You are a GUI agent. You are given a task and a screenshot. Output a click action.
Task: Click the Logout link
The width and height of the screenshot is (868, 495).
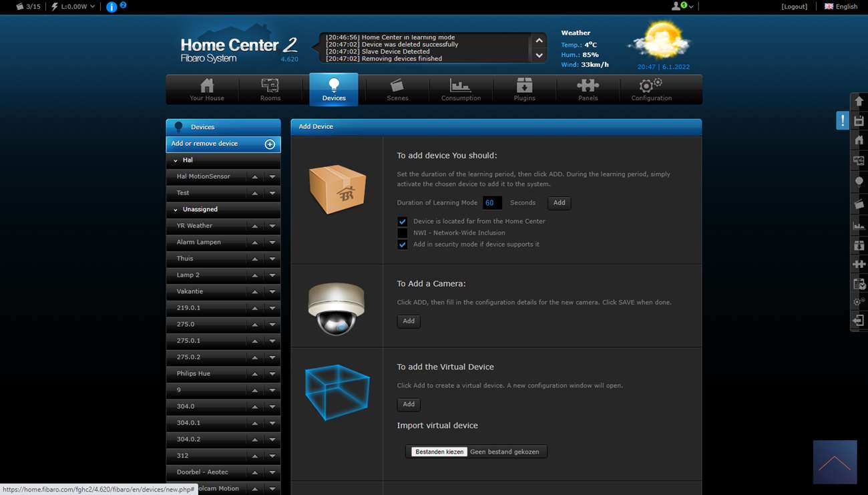pyautogui.click(x=795, y=7)
